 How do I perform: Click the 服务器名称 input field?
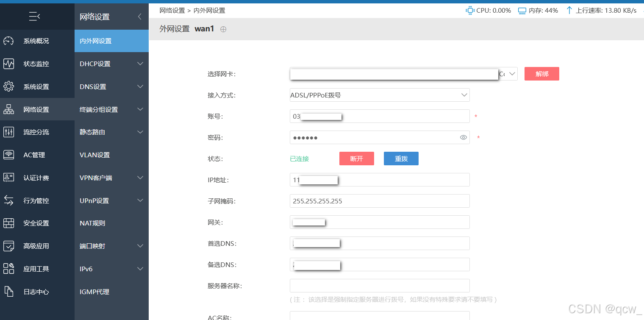pyautogui.click(x=380, y=286)
